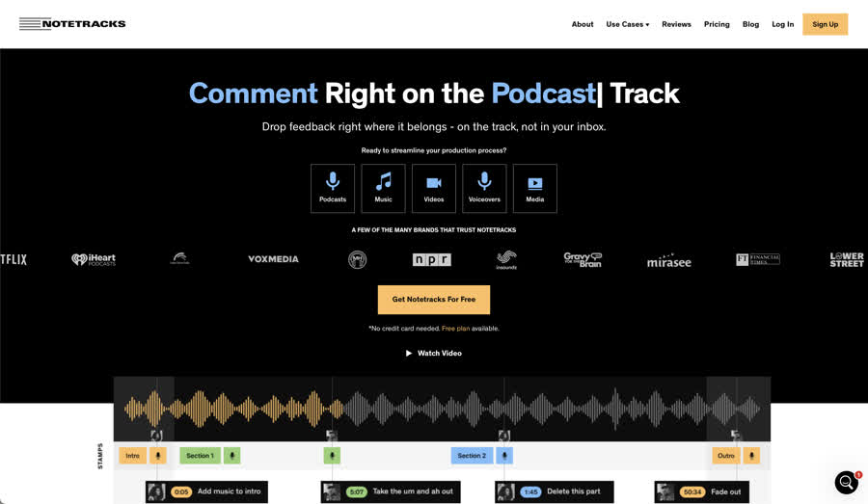Click the Section 2 stamp marker
This screenshot has height=504, width=868.
[472, 456]
